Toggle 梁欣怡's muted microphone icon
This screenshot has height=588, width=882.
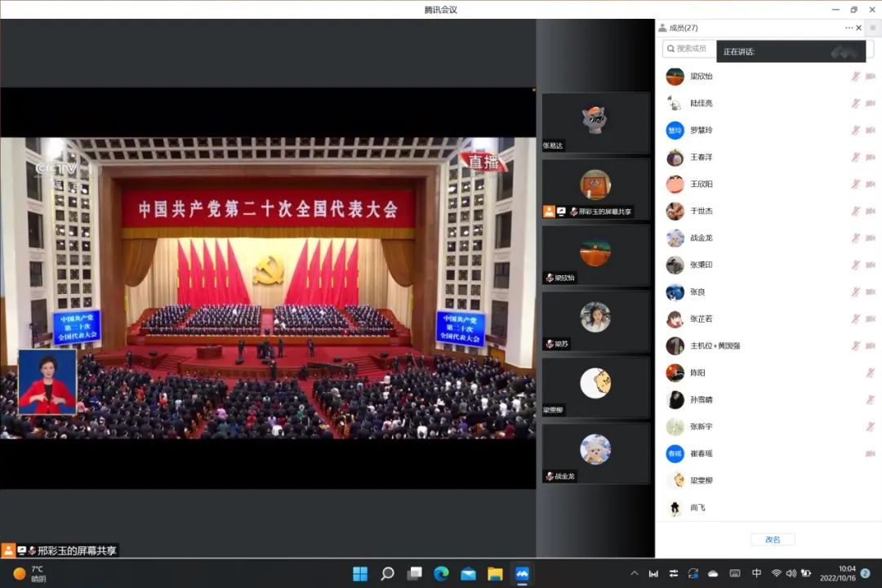856,76
